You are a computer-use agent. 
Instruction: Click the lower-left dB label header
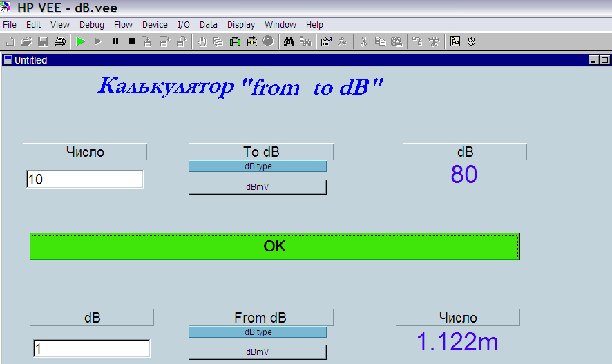pyautogui.click(x=92, y=318)
